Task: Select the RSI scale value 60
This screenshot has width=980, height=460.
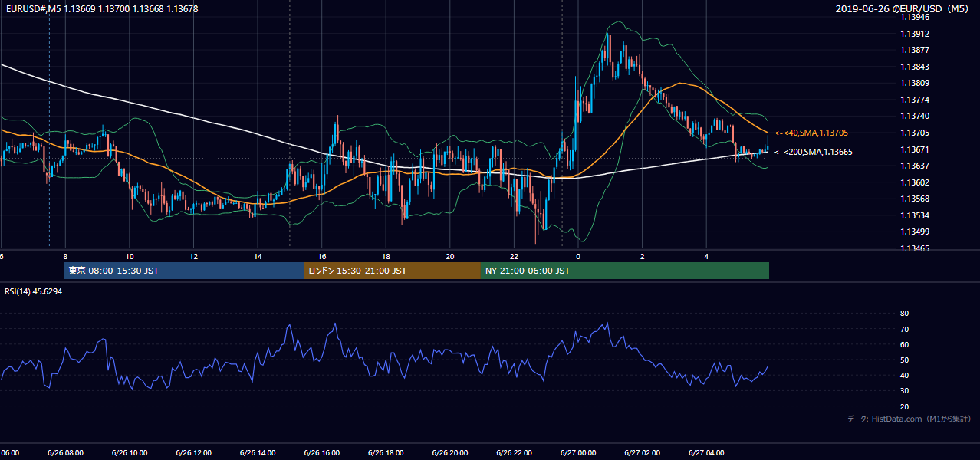Action: coord(904,344)
